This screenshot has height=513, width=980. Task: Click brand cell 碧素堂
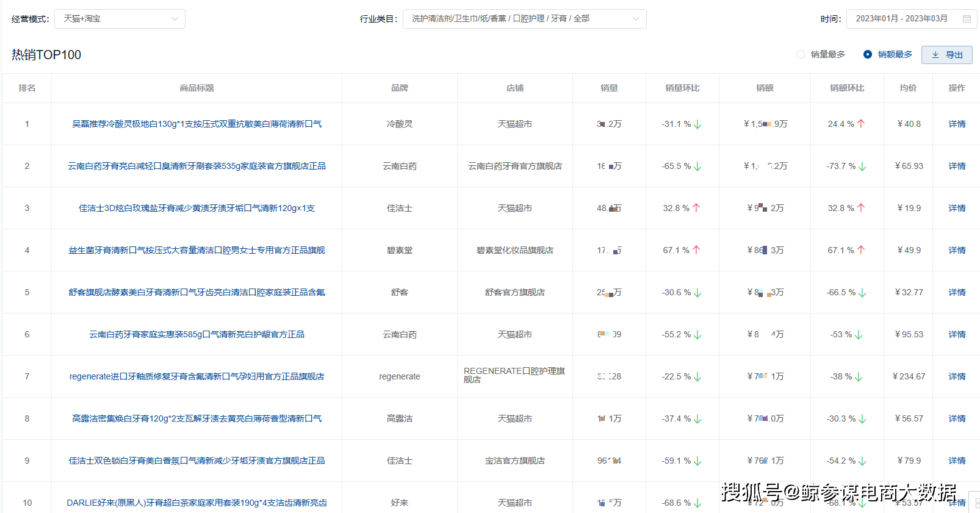400,250
